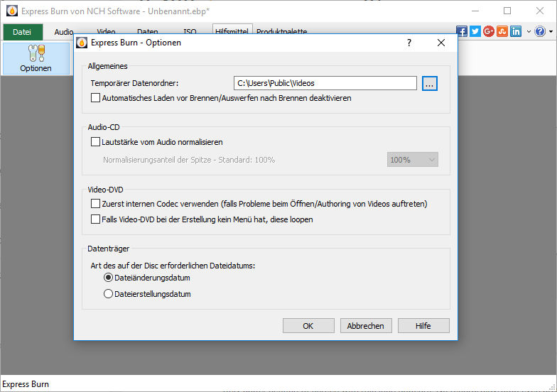The image size is (557, 392).
Task: Maximize the Express Burn main window
Action: (x=507, y=11)
